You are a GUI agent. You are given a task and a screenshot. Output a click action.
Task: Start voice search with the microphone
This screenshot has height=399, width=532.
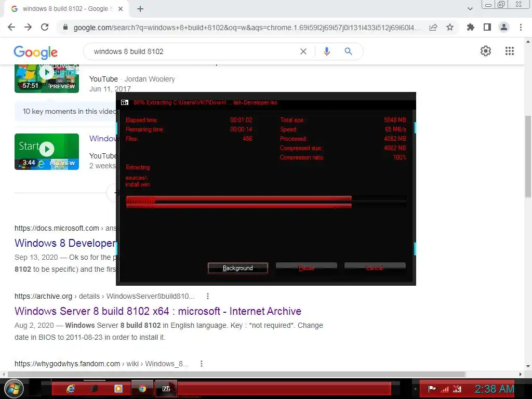pos(327,51)
